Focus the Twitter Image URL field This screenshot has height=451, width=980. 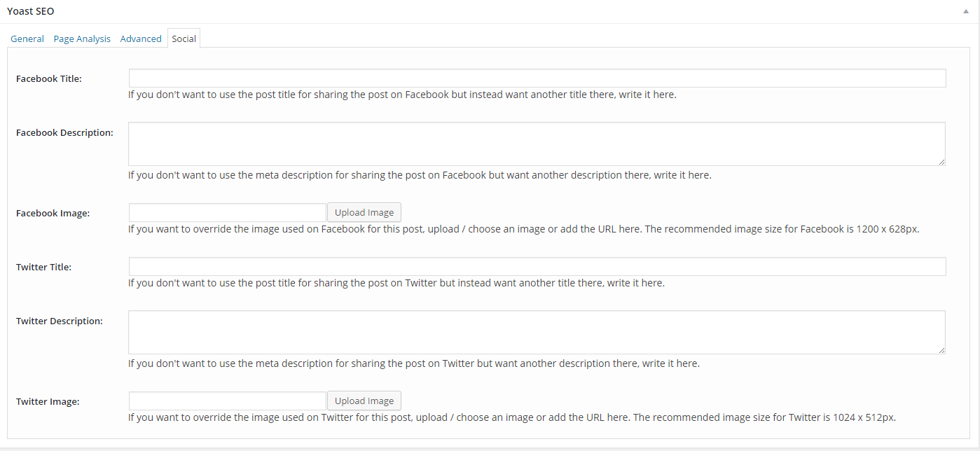tap(227, 400)
